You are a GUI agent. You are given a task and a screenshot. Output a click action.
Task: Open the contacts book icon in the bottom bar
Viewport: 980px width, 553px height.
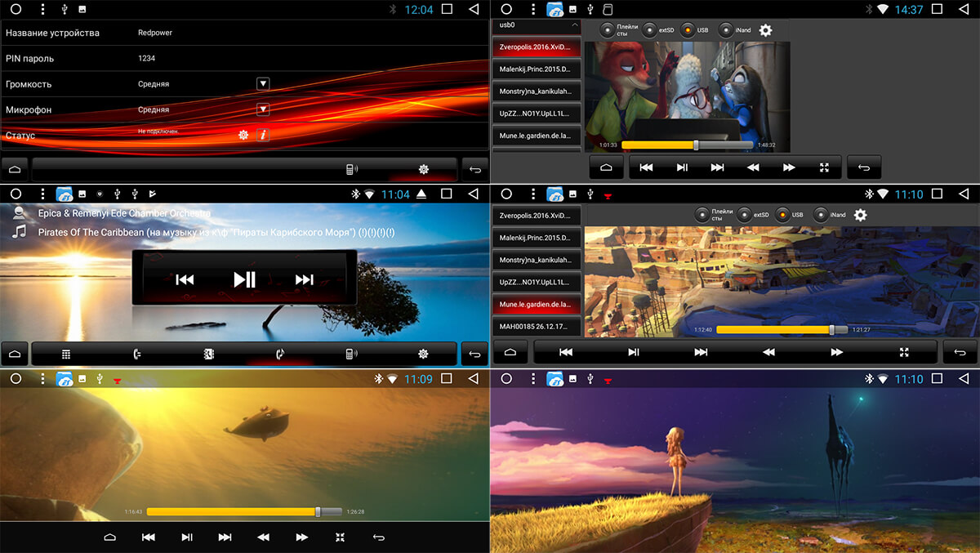pyautogui.click(x=209, y=354)
